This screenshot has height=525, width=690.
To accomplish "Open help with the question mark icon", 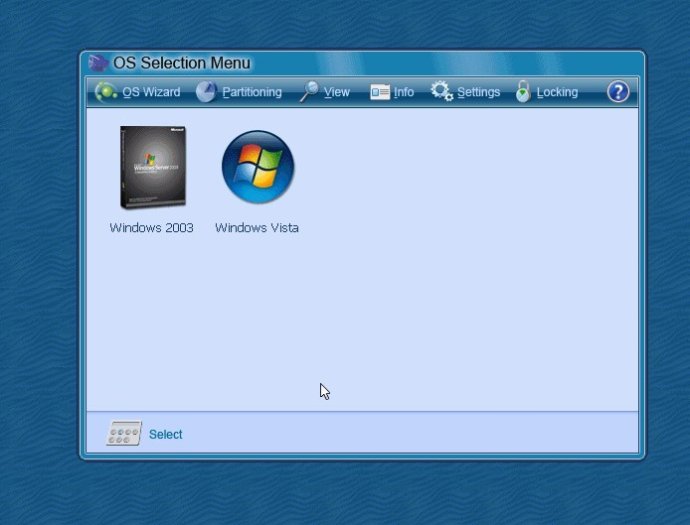I will point(618,92).
